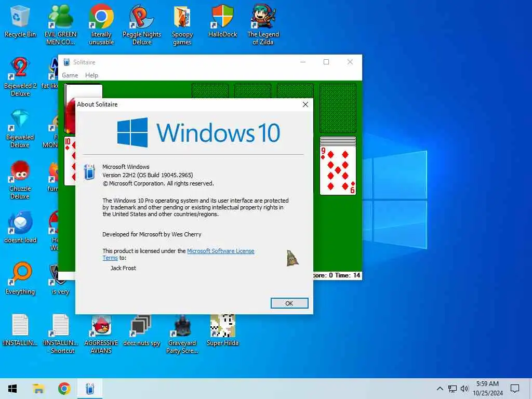Select the Bejeweled Deluxe diamond icon
532x399 pixels.
click(20, 128)
